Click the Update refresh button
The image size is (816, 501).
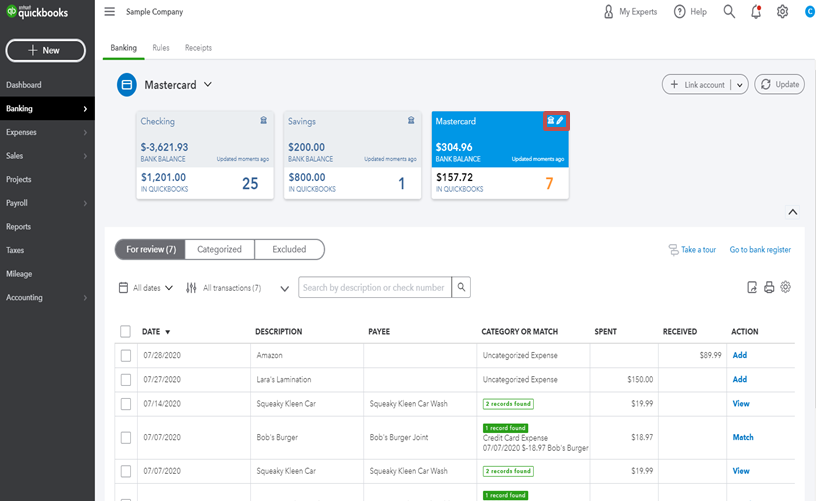780,84
